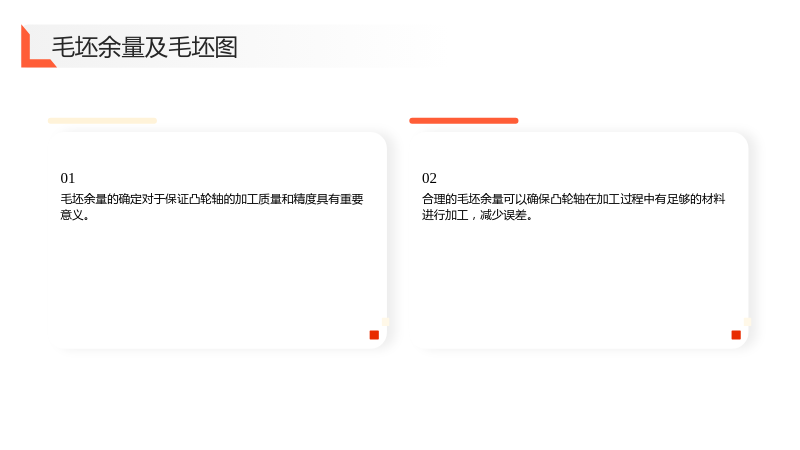Click the text starting 合理的毛坯余量可以确保
The height and width of the screenshot is (450, 800).
[x=573, y=207]
